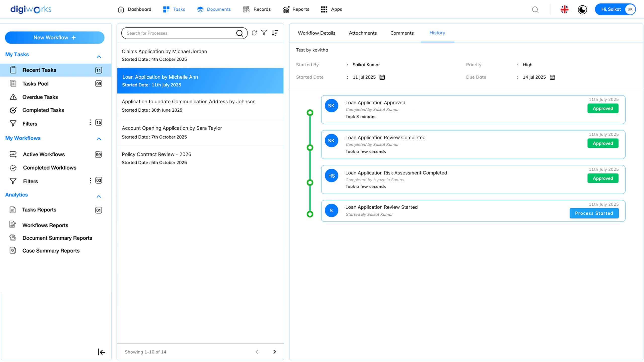Collapse the My Tasks section
The width and height of the screenshot is (644, 362).
(99, 57)
